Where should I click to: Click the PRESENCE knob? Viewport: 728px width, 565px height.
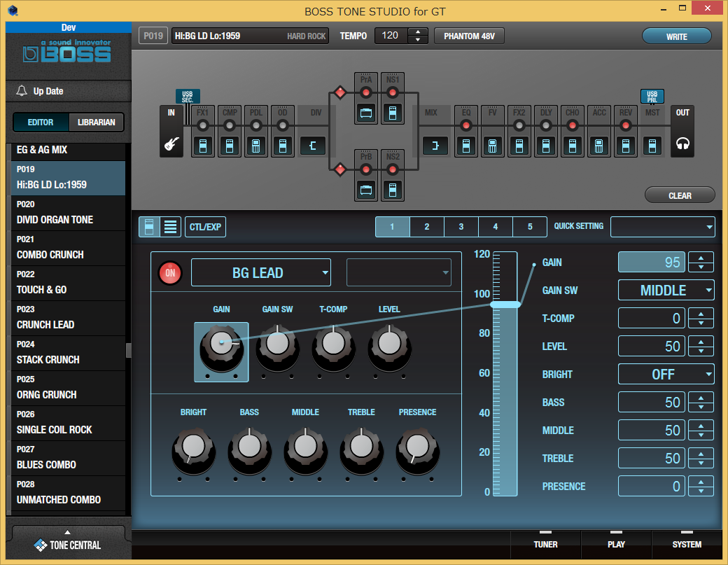click(417, 452)
